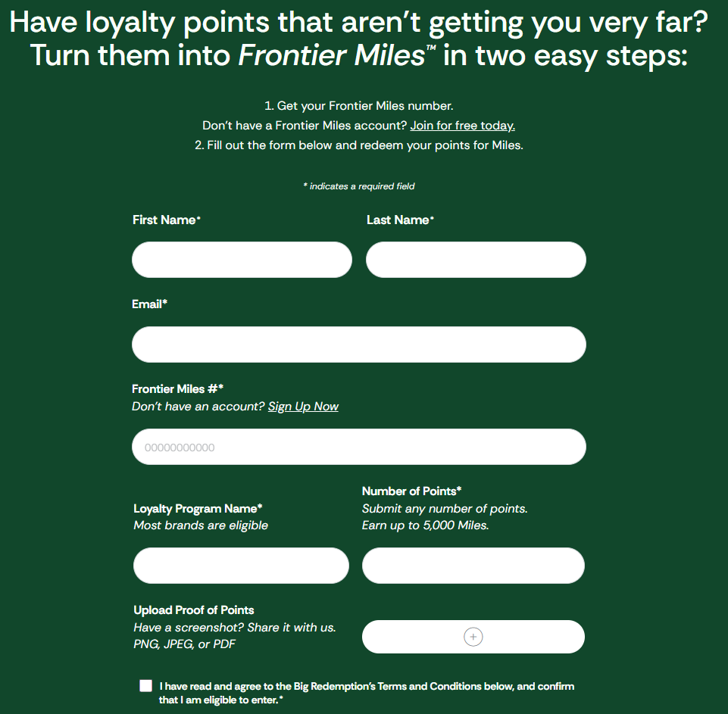This screenshot has height=714, width=728.
Task: Open the 'Join for free today' link
Action: (x=462, y=125)
